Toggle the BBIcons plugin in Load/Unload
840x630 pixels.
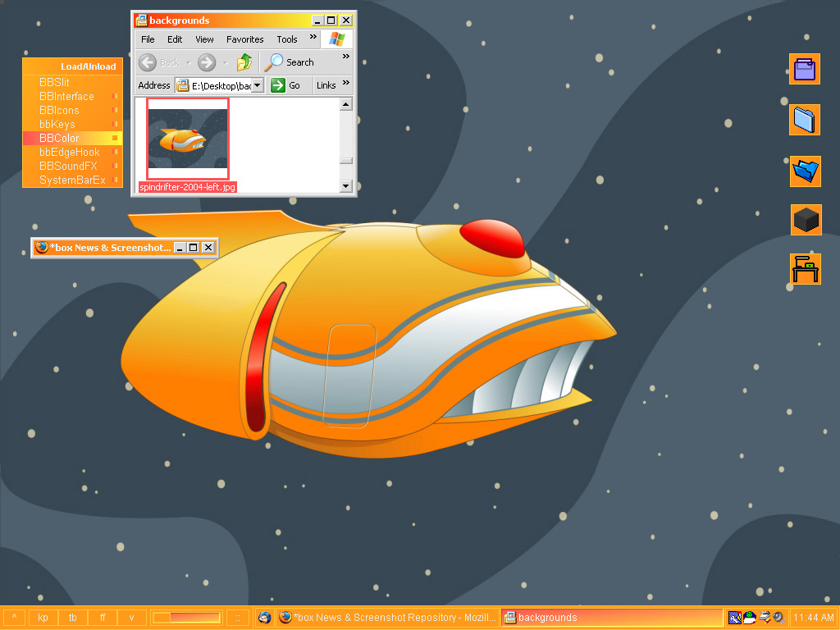point(73,111)
